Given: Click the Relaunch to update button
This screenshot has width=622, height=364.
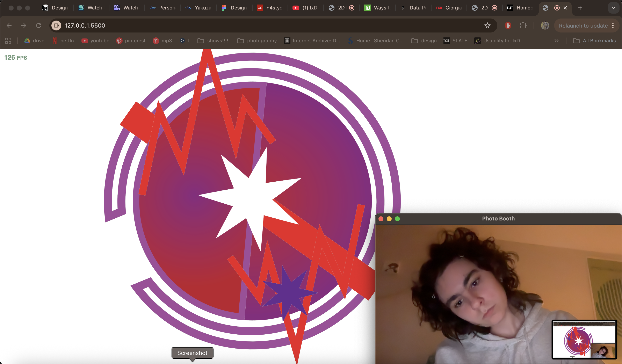Looking at the screenshot, I should pyautogui.click(x=583, y=26).
